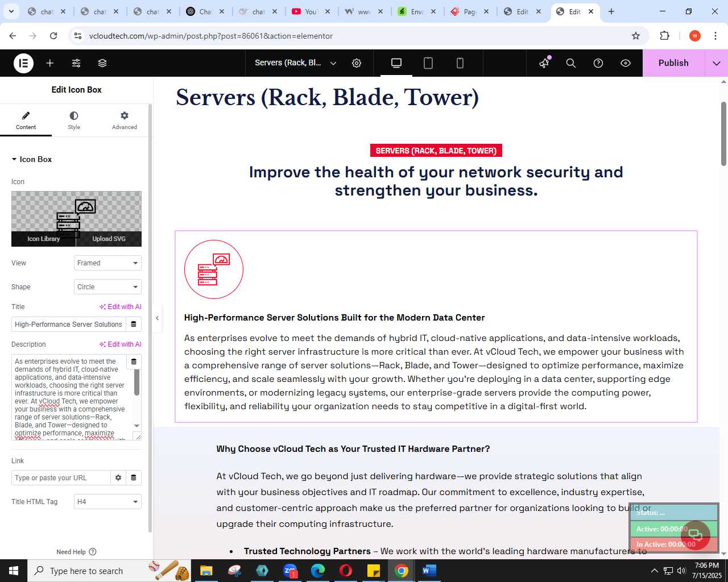The image size is (728, 582).
Task: Switch to the Envato browser tab
Action: 417,11
